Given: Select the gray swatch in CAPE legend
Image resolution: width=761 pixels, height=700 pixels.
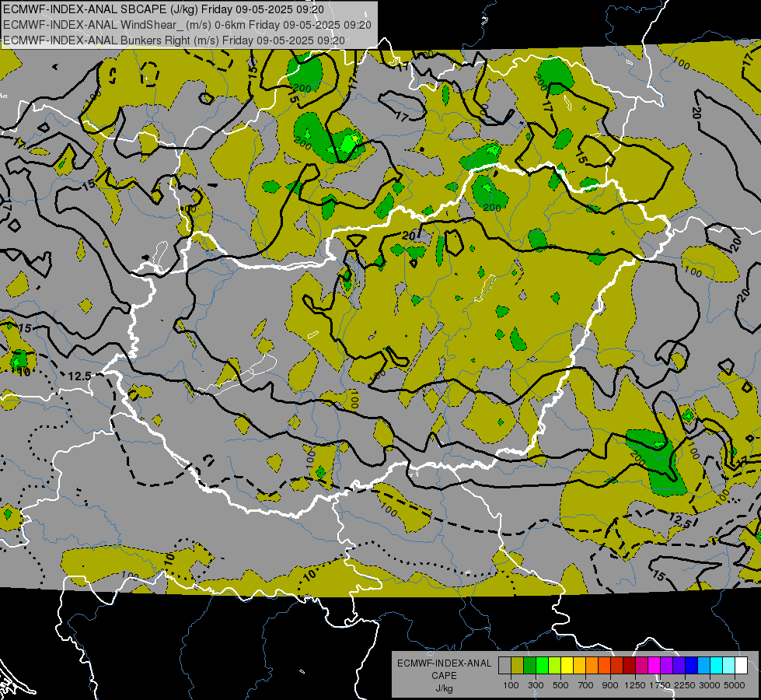Looking at the screenshot, I should pyautogui.click(x=504, y=666).
